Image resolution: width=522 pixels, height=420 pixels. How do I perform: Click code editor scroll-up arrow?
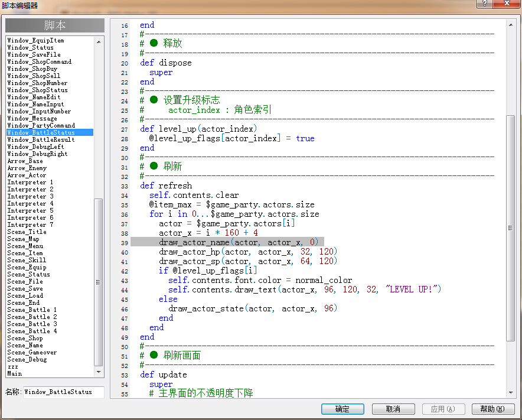[511, 25]
